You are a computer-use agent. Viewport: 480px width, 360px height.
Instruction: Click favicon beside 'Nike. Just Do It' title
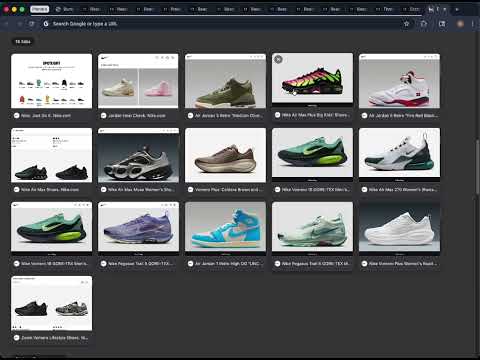click(16, 116)
